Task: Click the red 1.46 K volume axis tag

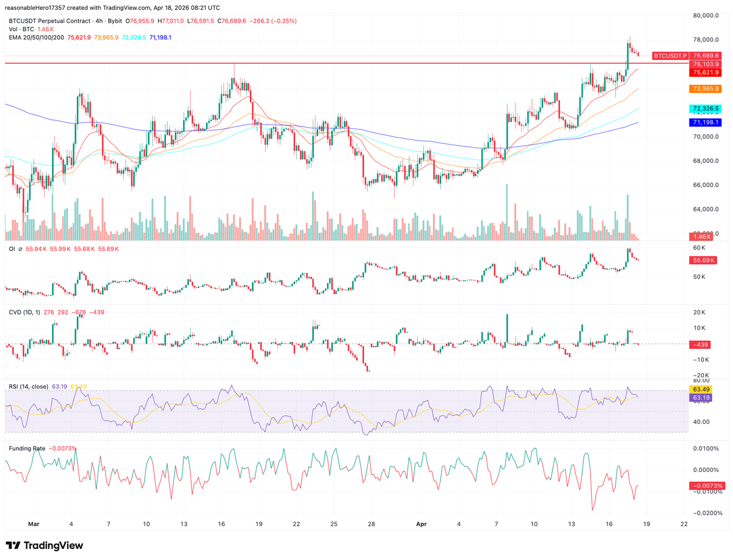Action: tap(701, 236)
